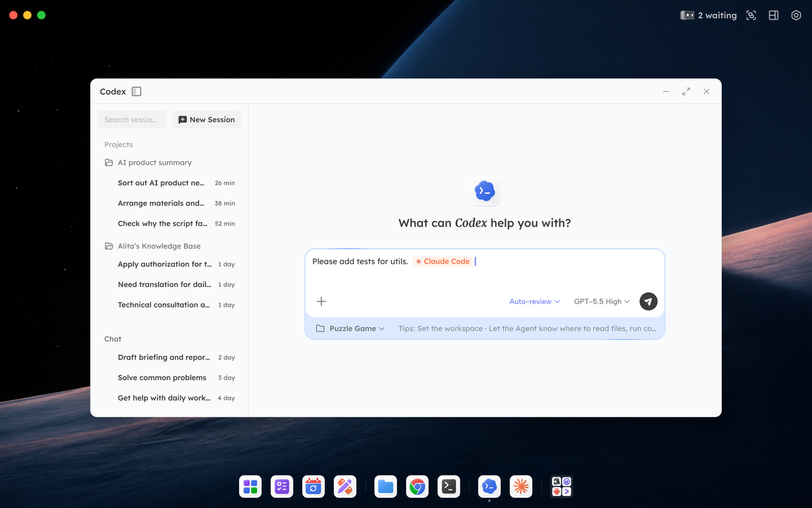Open the blue Files folder in dock
This screenshot has height=508, width=812.
[x=386, y=486]
